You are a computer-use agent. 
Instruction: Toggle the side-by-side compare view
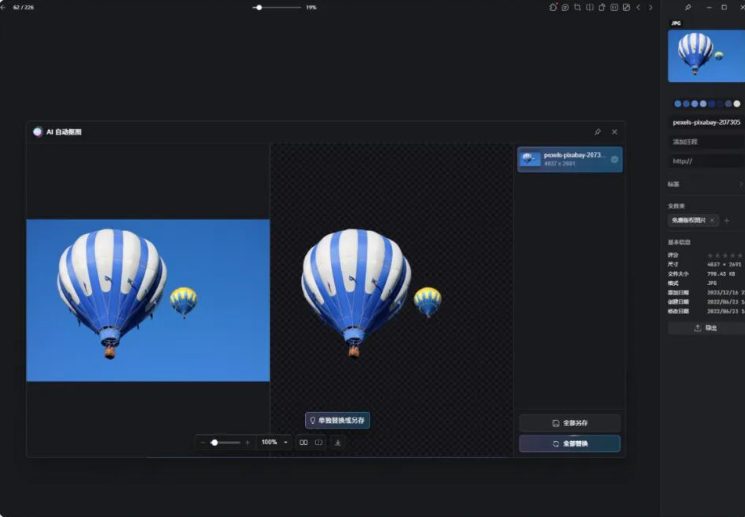[x=303, y=442]
